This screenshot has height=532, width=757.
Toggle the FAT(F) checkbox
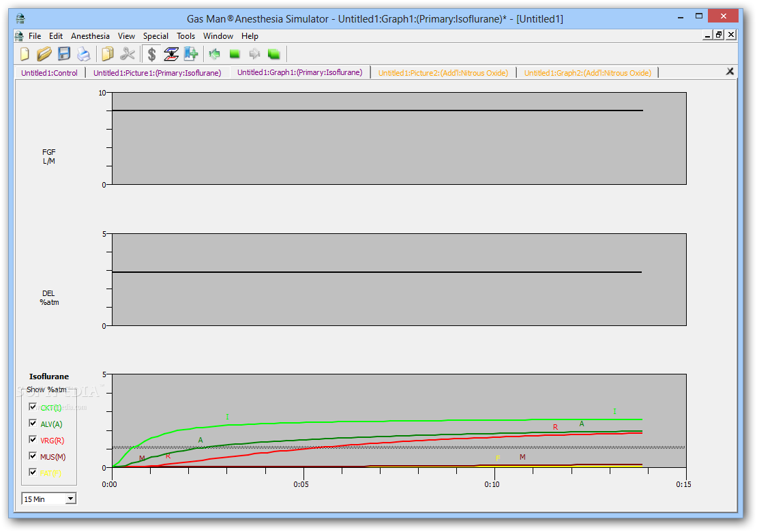click(x=33, y=473)
